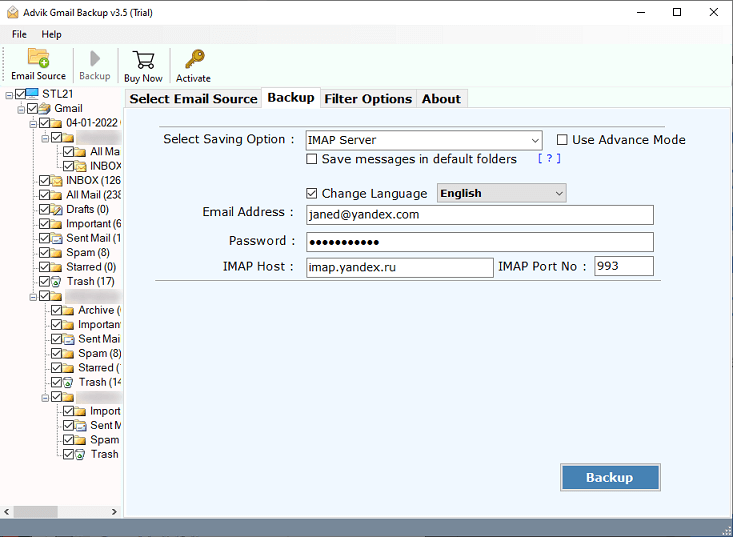
Task: Collapse the Gmail tree node
Action: tap(21, 110)
